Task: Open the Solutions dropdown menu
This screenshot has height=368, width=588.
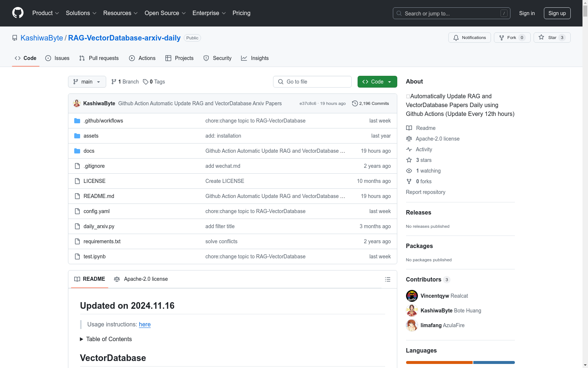Action: 81,13
